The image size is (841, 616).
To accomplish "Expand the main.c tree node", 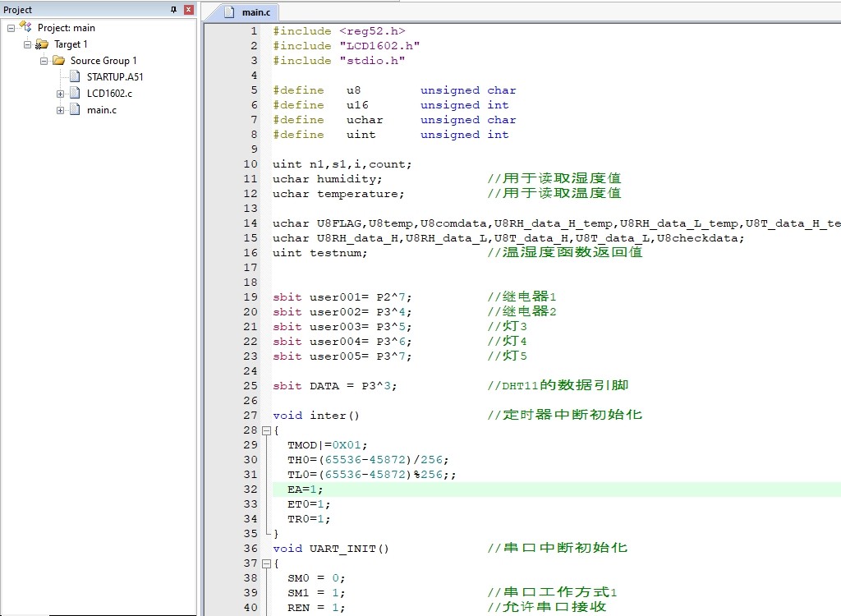I will (x=60, y=111).
